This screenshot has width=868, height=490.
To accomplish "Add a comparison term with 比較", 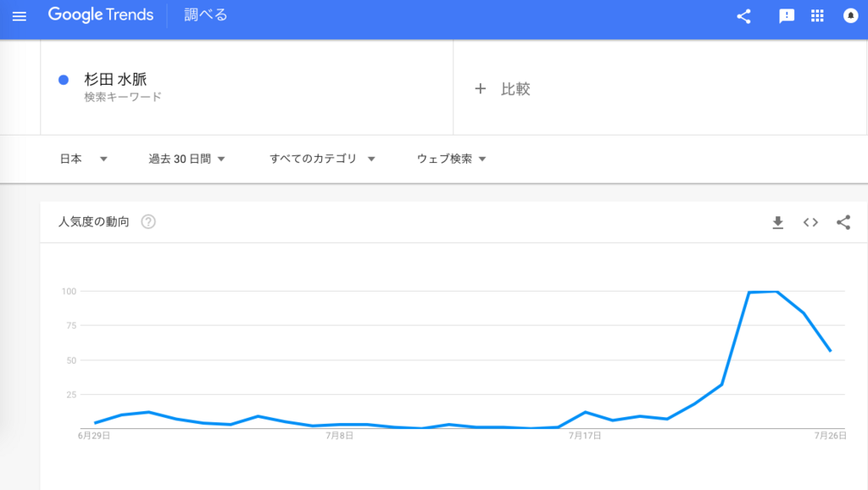I will click(503, 88).
